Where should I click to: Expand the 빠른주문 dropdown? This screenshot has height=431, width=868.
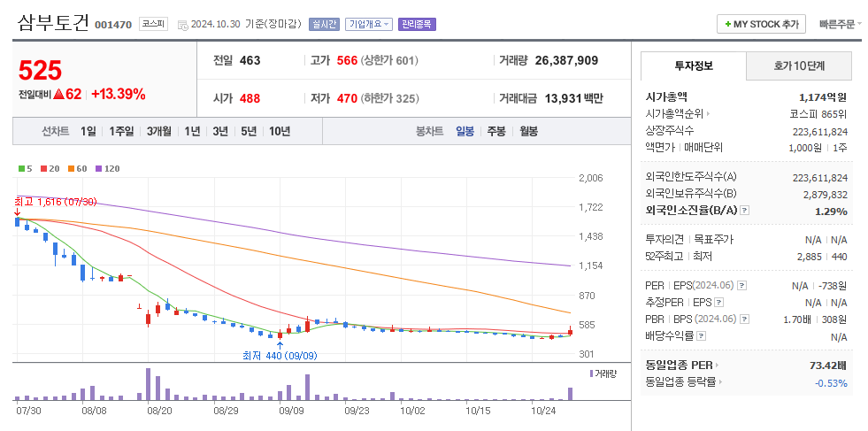[x=840, y=25]
